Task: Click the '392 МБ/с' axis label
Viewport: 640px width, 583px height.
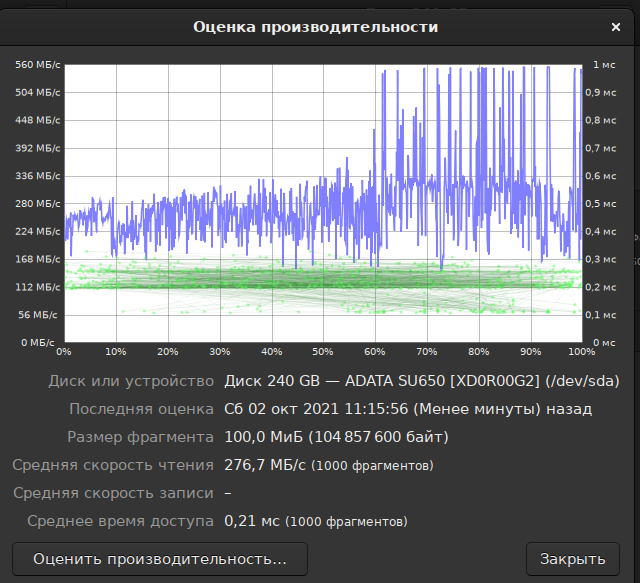Action: pyautogui.click(x=38, y=148)
